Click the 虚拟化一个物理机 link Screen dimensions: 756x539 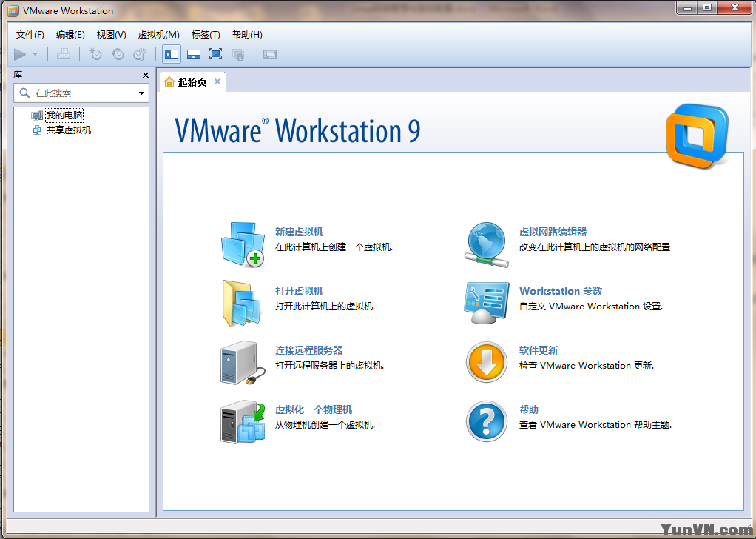point(314,410)
